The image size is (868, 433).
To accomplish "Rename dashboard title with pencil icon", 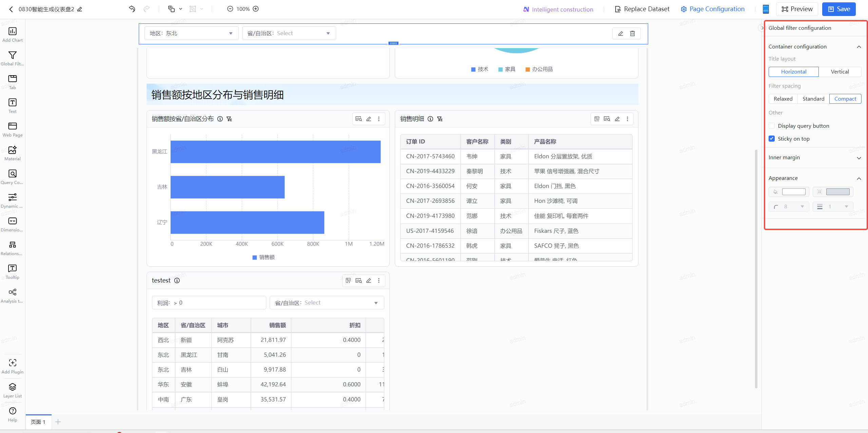I will pos(80,9).
